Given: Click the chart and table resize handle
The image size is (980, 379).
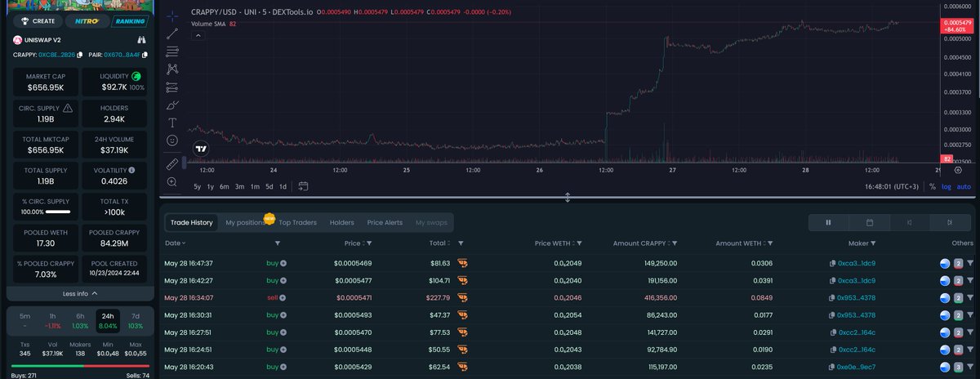Looking at the screenshot, I should [568, 198].
